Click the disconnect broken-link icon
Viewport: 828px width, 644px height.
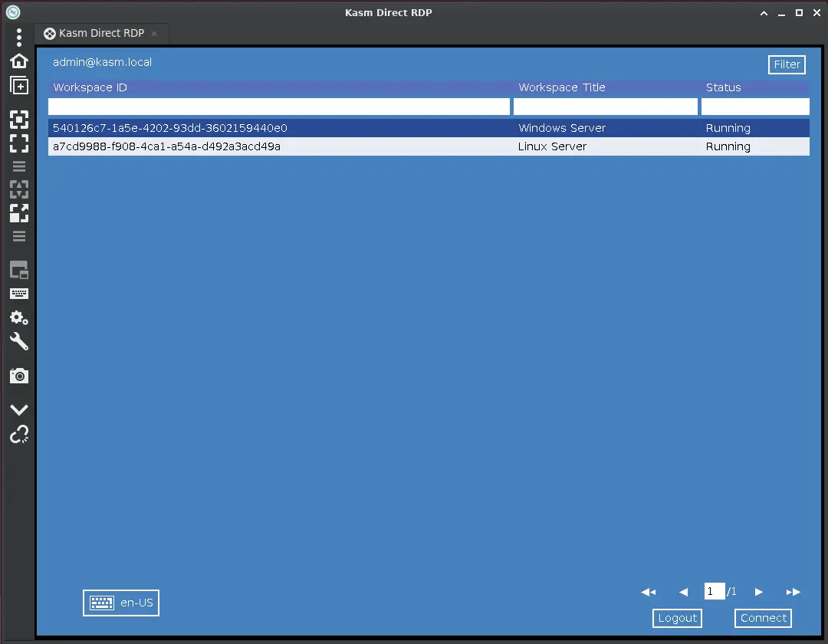(x=19, y=434)
